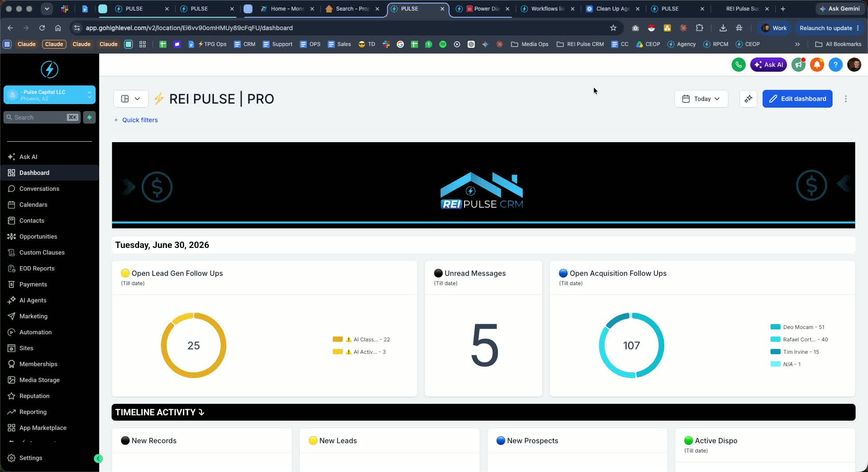The width and height of the screenshot is (868, 472).
Task: Collapse sidebar with the green arrow icon
Action: (98, 459)
